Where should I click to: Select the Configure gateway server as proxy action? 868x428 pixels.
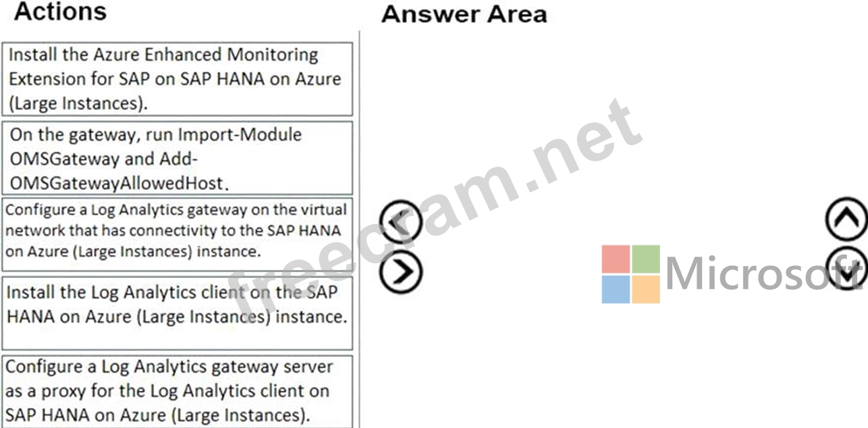pos(180,390)
